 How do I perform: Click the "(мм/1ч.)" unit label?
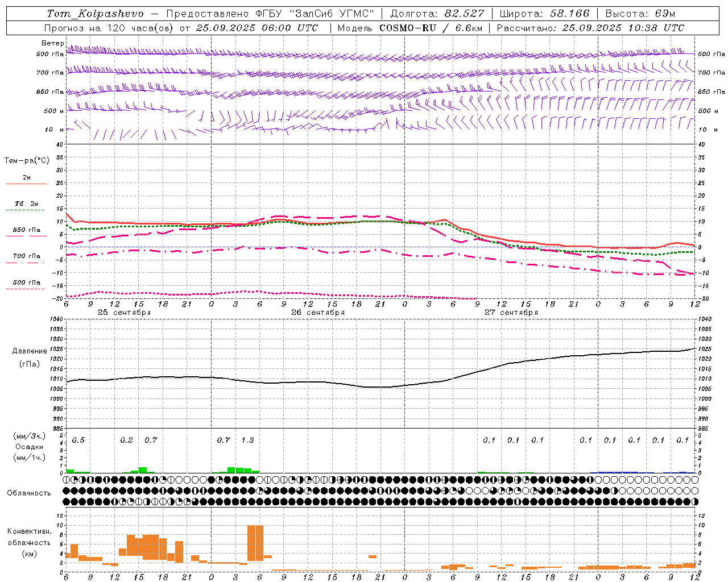point(30,458)
